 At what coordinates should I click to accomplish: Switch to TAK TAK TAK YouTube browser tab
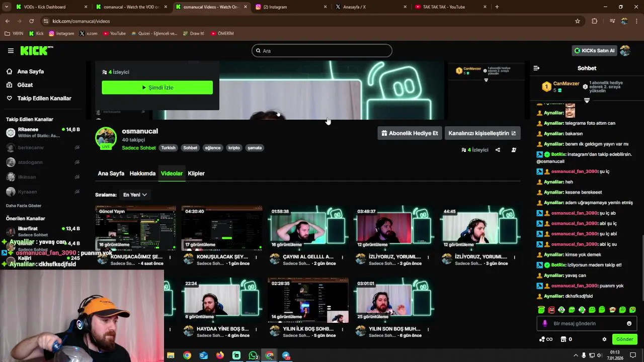click(450, 7)
